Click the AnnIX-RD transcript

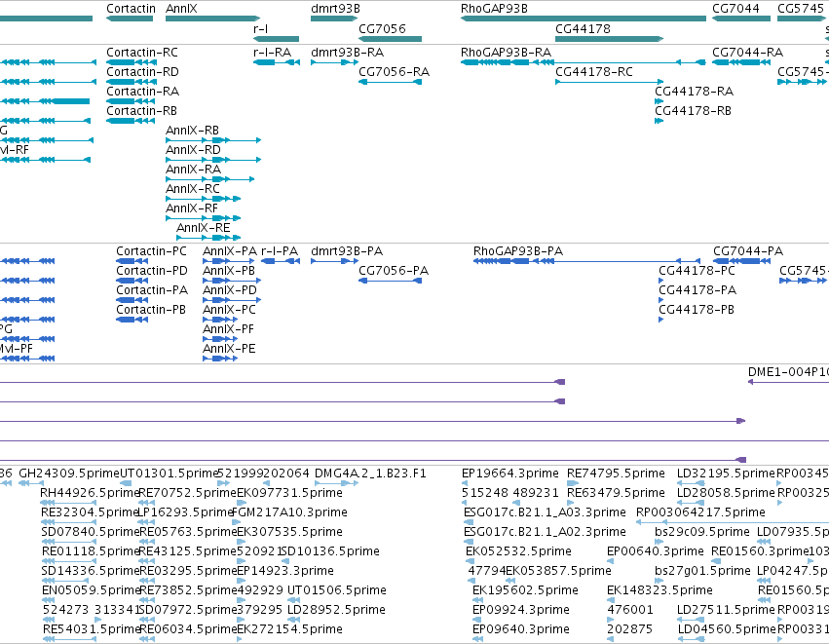click(x=213, y=160)
